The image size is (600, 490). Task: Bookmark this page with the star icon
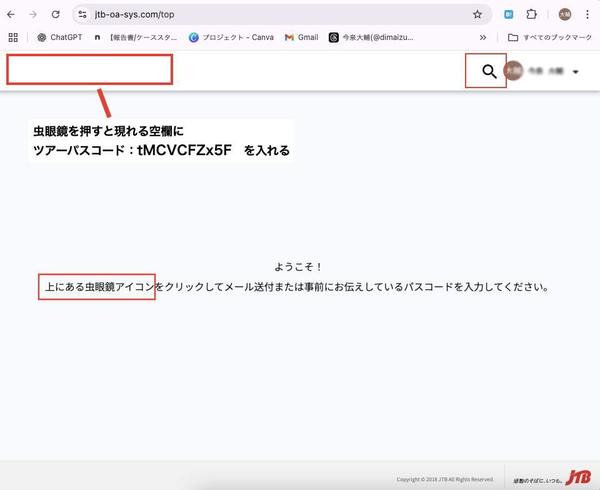[477, 15]
